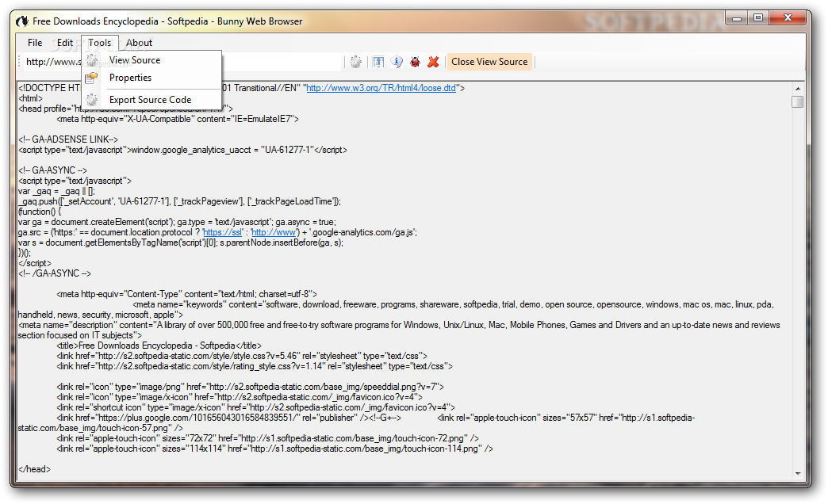The width and height of the screenshot is (828, 504).
Task: Click the <html> tag line
Action: point(30,99)
